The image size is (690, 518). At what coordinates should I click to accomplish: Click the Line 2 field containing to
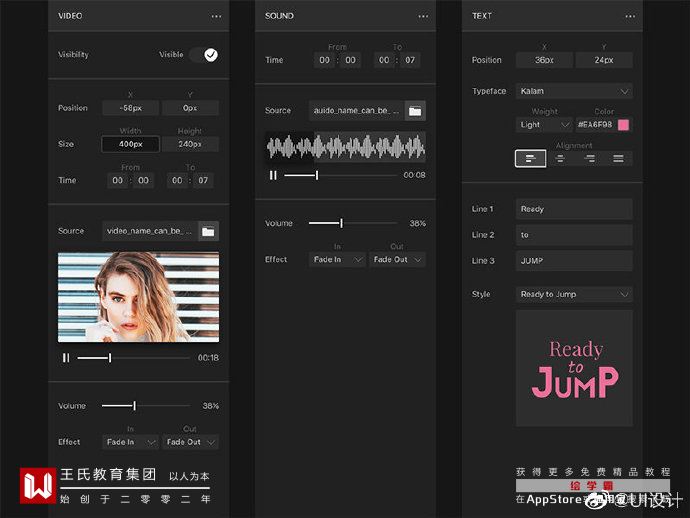[x=574, y=235]
